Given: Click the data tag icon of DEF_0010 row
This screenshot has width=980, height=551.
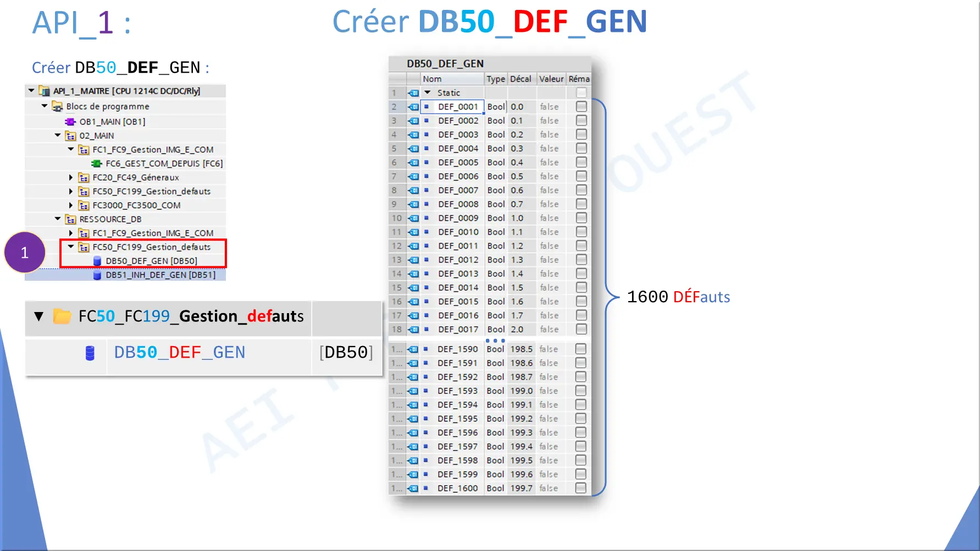Looking at the screenshot, I should tap(413, 232).
